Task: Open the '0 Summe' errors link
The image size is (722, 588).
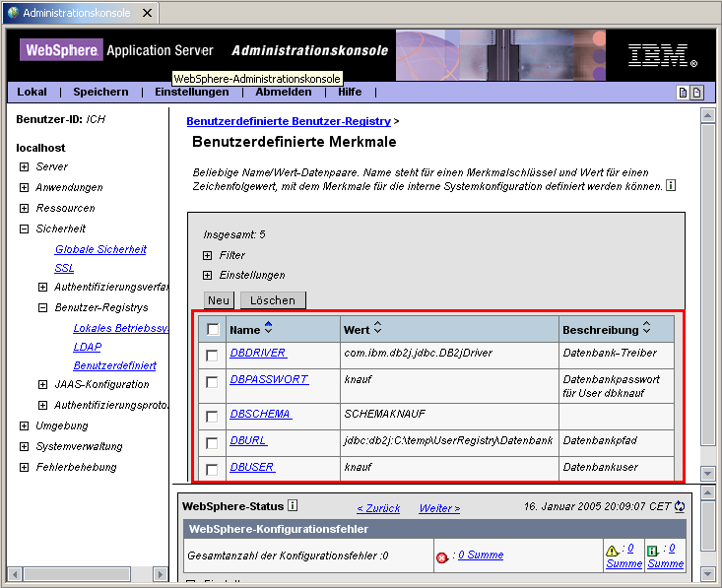Action: point(481,555)
